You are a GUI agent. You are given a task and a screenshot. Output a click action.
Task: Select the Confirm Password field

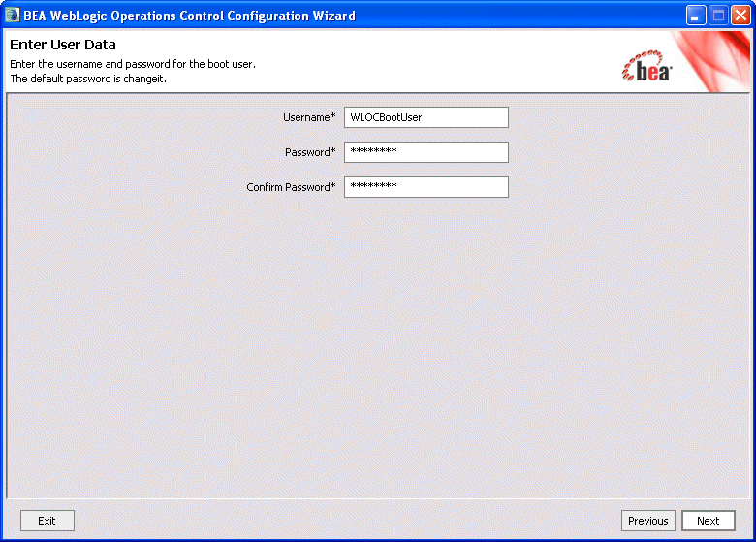click(x=426, y=187)
